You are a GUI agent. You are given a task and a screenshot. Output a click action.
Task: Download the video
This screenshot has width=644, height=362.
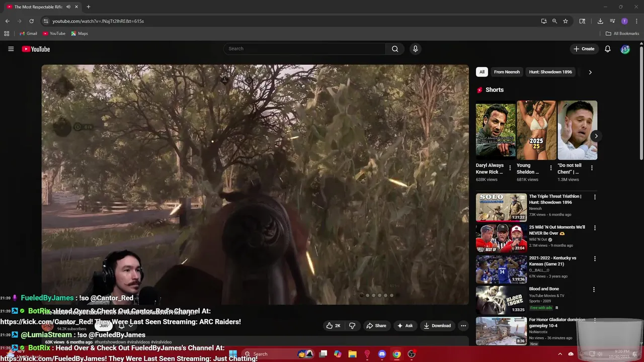[437, 325]
